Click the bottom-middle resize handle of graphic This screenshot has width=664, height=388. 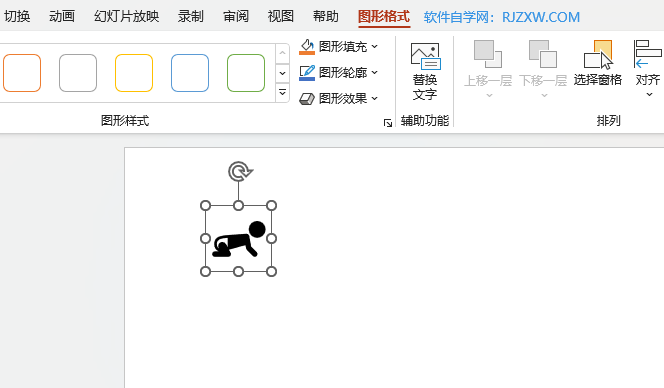pos(238,272)
